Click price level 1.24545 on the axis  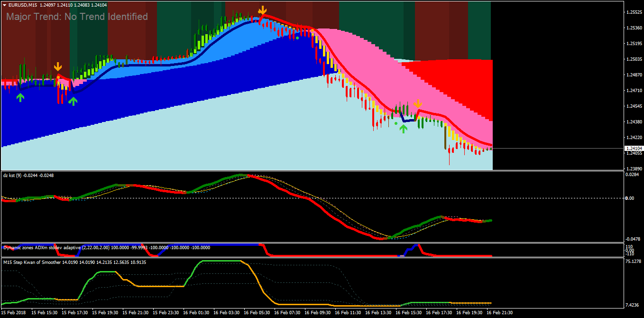(x=634, y=106)
